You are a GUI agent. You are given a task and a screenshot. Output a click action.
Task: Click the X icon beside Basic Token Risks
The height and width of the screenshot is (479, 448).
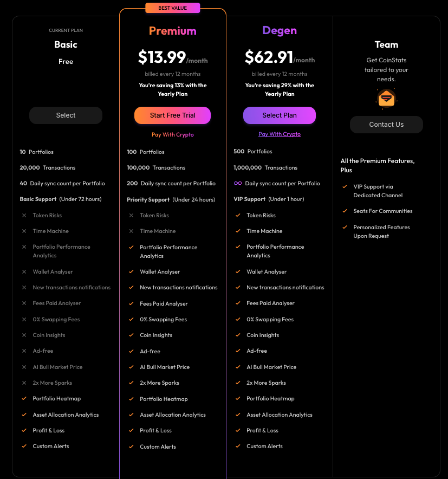tap(24, 215)
